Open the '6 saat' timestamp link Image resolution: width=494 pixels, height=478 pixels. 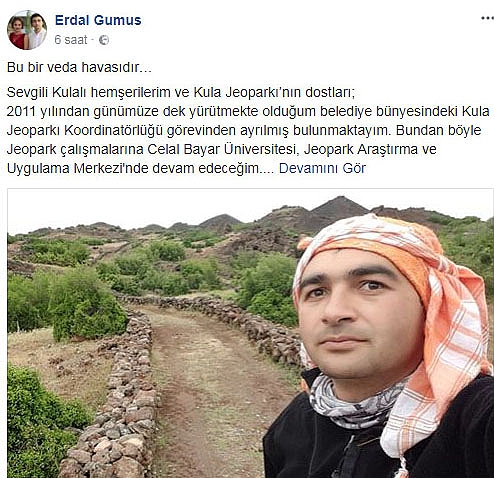[71, 40]
